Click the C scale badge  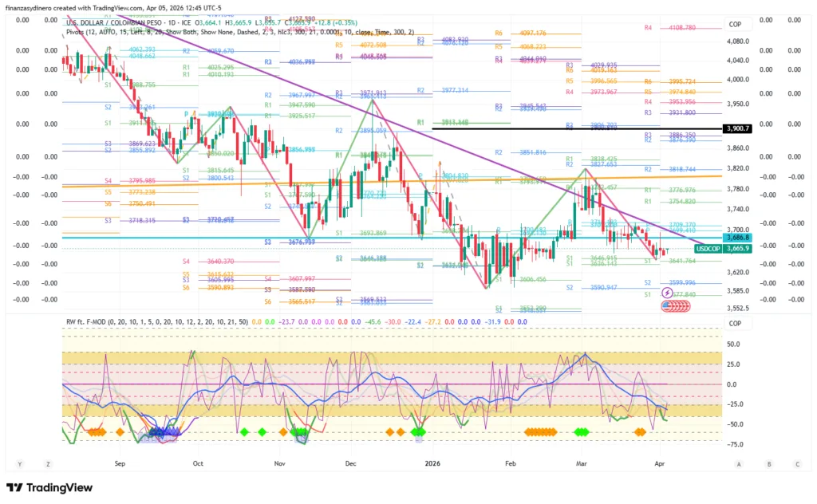click(x=797, y=463)
